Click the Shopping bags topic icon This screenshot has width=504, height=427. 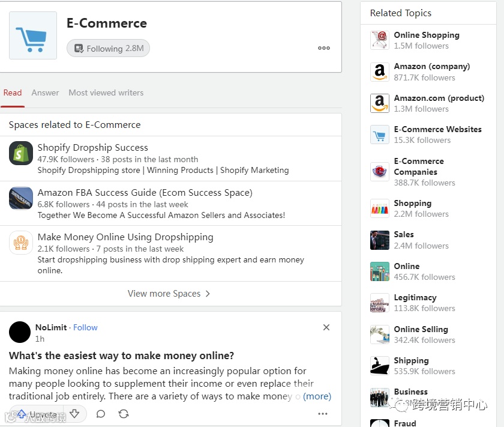(x=380, y=208)
